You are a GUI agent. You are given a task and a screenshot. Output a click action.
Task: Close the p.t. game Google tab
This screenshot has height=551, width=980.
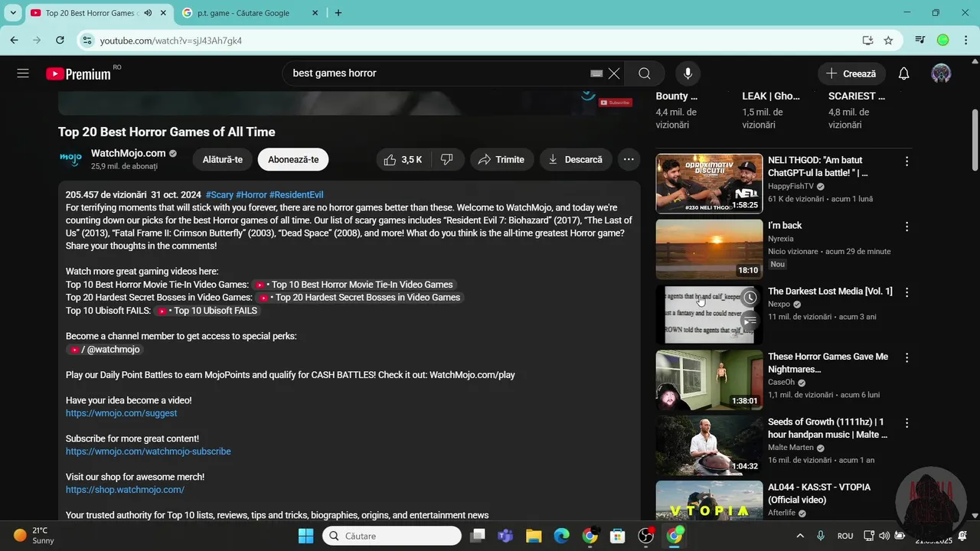(315, 13)
